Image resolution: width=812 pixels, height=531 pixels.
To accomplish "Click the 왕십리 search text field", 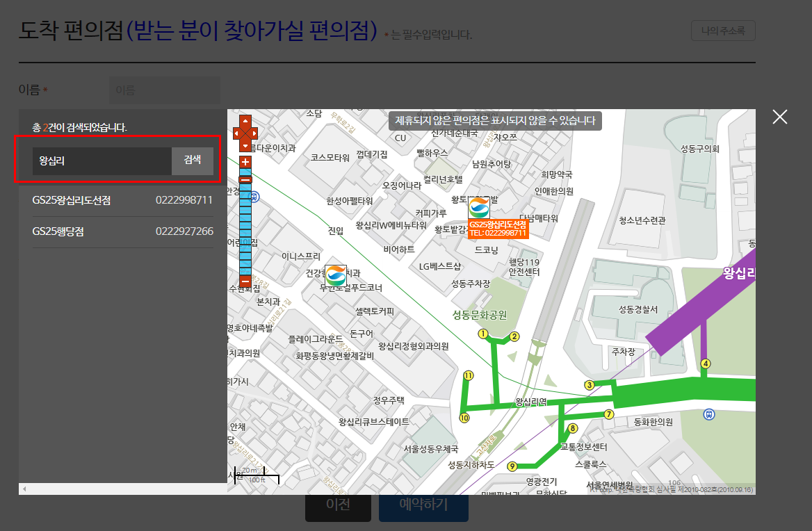I will 102,161.
